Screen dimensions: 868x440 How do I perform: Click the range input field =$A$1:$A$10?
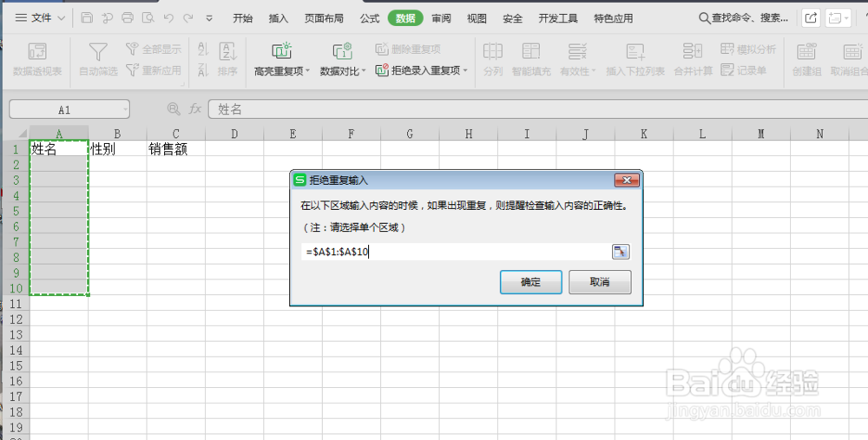click(456, 252)
